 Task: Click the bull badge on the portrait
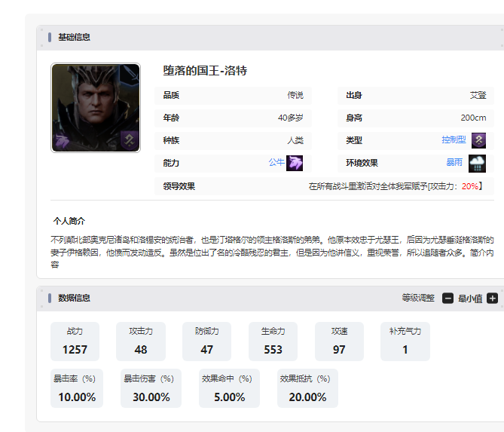pyautogui.click(x=62, y=141)
